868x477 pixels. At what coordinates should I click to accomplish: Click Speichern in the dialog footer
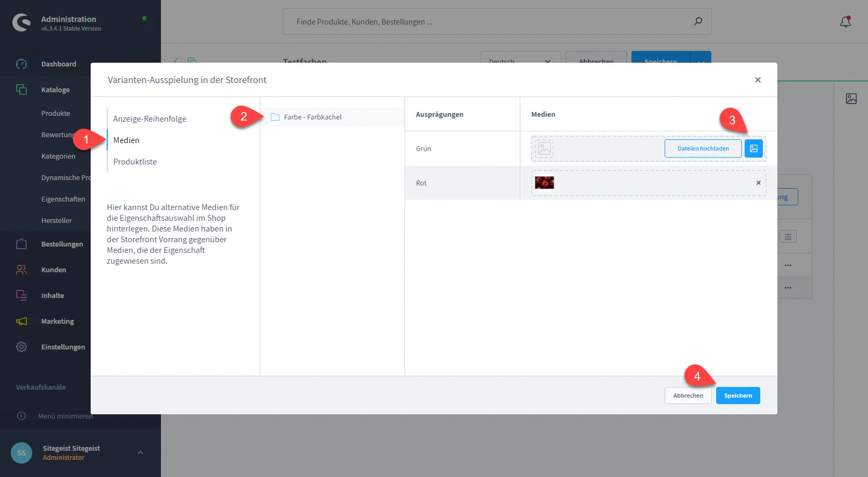738,396
